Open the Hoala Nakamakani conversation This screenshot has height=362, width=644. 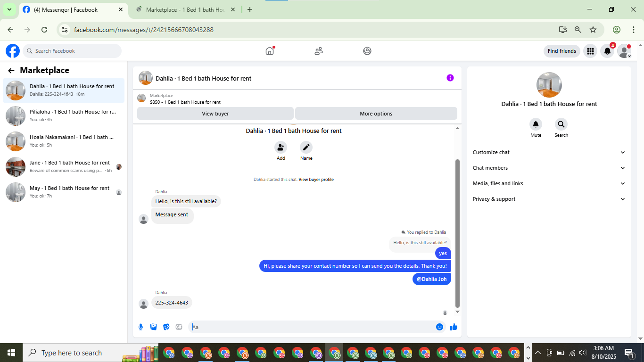[x=64, y=141]
